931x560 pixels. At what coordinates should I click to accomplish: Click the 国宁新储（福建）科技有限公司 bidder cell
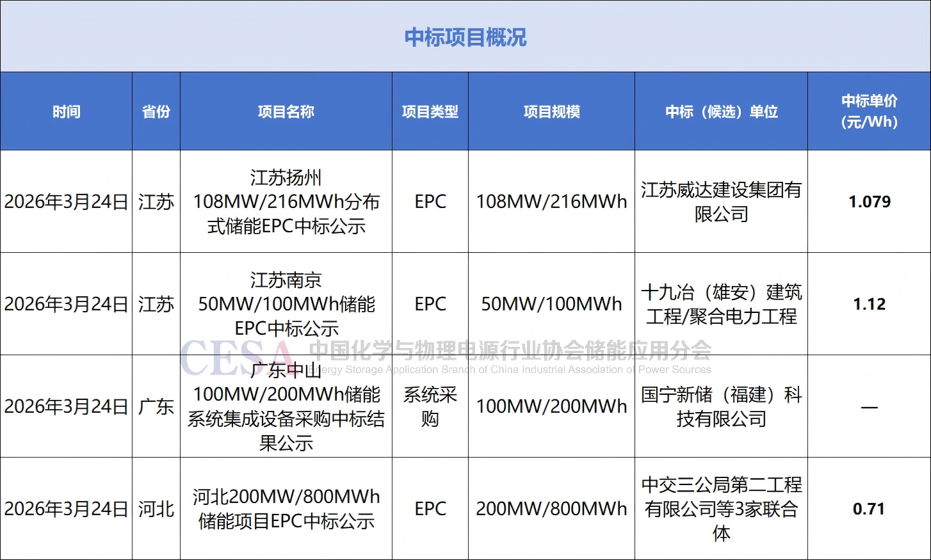[x=721, y=406]
